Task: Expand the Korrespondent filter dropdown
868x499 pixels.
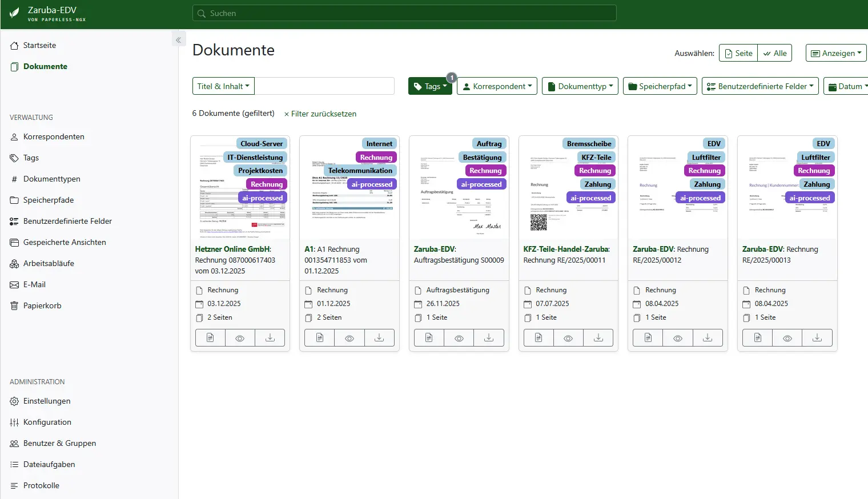Action: tap(497, 86)
